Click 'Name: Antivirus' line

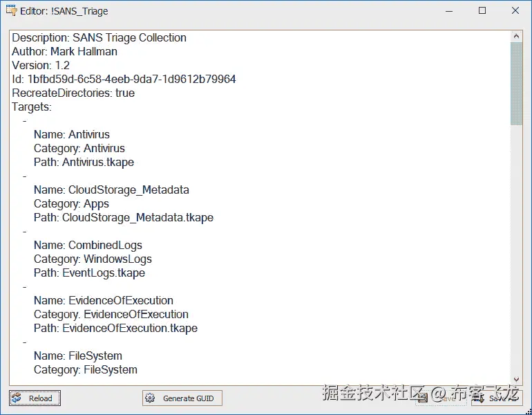point(72,134)
